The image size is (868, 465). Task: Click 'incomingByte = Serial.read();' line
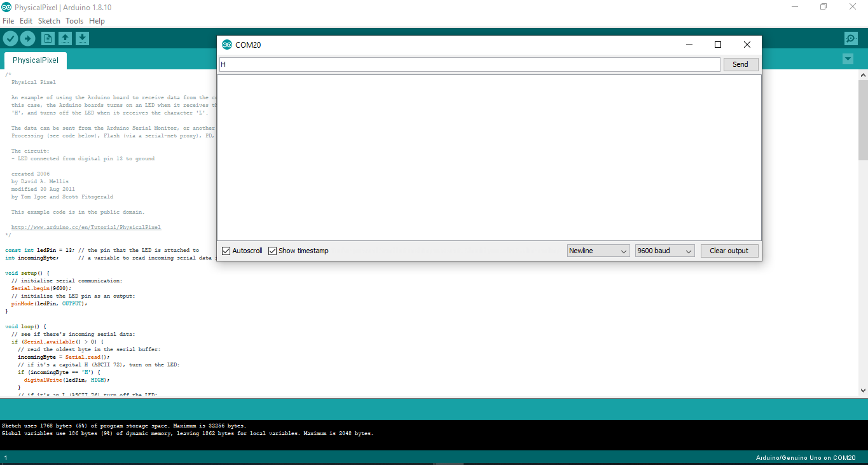(64, 357)
